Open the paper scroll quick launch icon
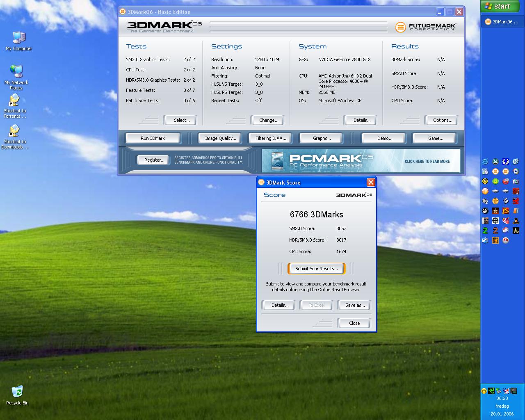 point(506,201)
